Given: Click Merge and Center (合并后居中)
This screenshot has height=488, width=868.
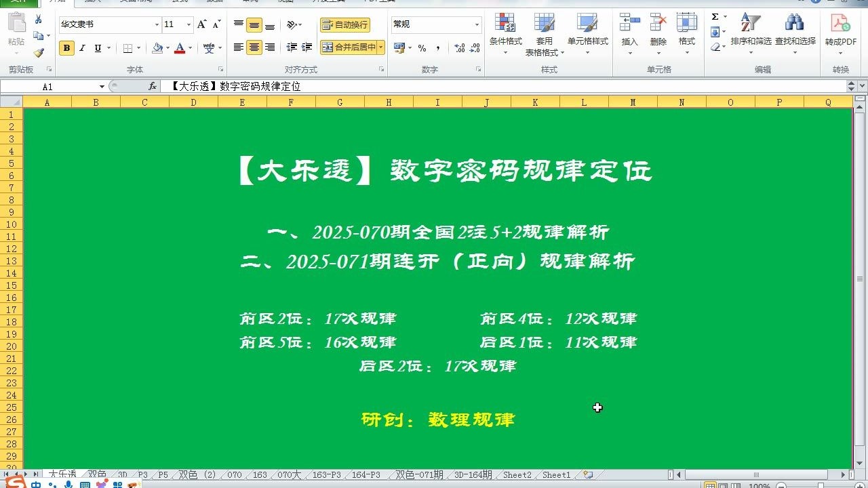Looking at the screenshot, I should pyautogui.click(x=349, y=47).
